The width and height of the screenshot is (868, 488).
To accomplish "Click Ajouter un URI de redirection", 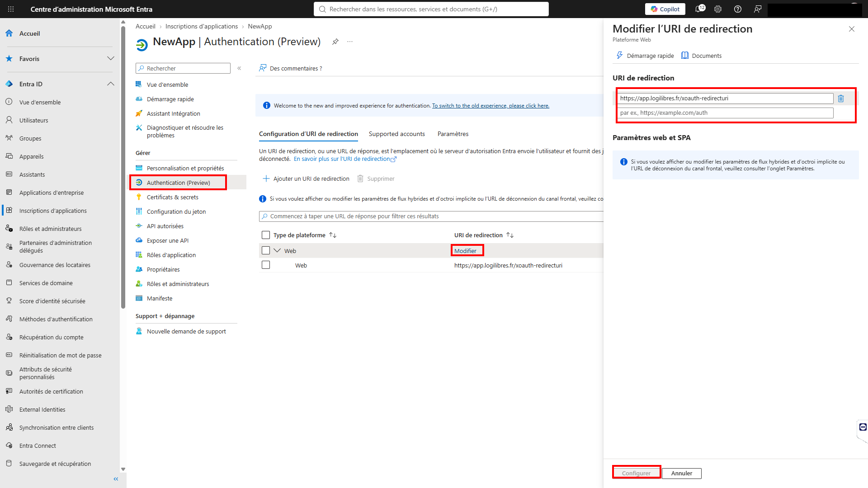I will tap(306, 178).
